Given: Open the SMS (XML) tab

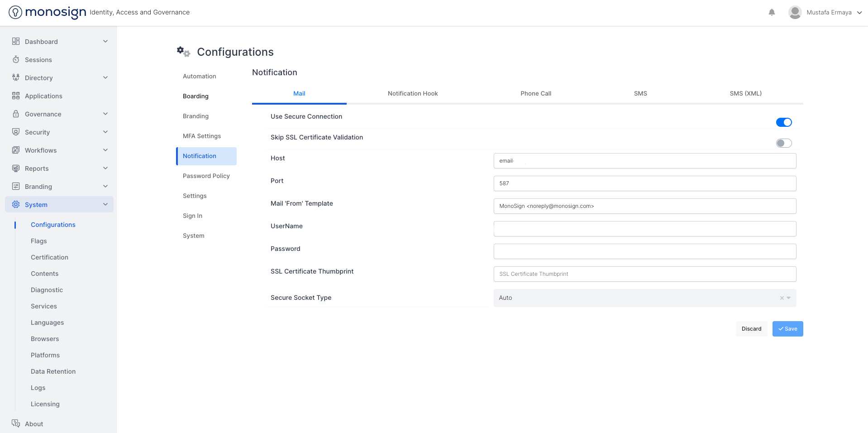Looking at the screenshot, I should click(x=745, y=94).
